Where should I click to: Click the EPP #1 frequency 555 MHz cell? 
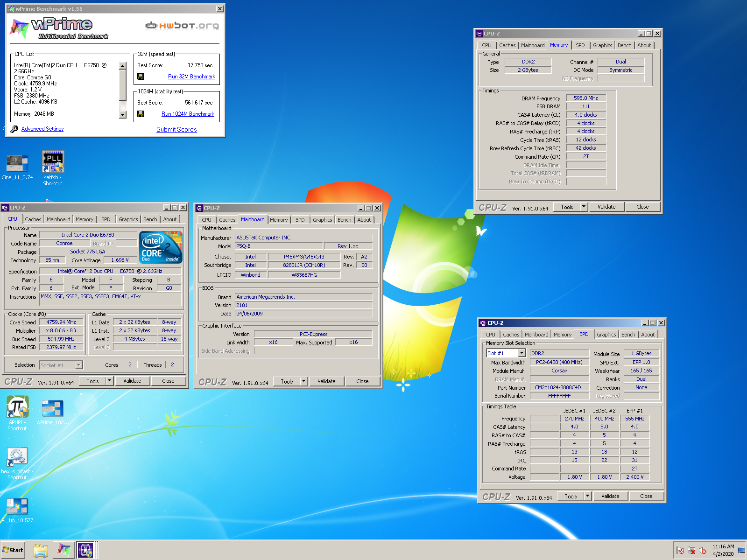[x=634, y=419]
